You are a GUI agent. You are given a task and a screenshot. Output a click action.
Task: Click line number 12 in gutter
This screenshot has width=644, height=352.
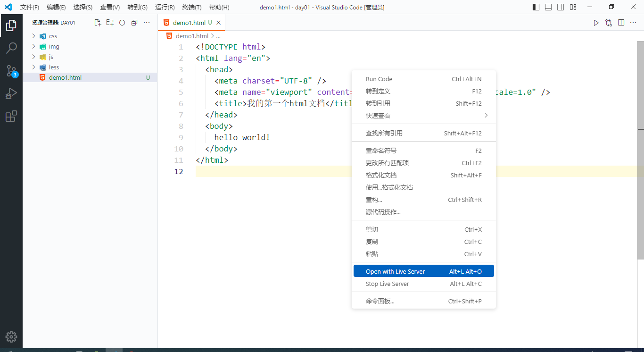178,171
